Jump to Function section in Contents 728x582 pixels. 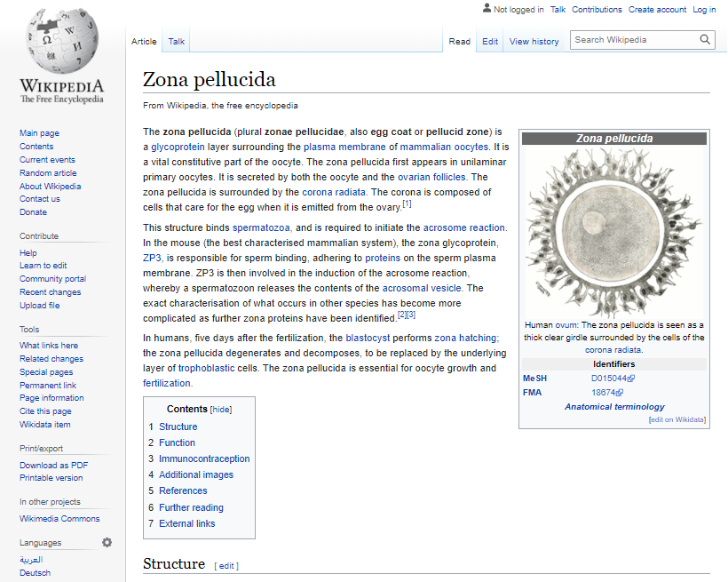point(177,442)
